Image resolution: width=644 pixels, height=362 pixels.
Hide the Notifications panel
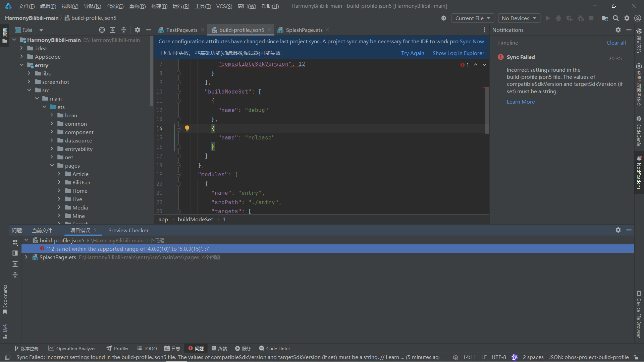pos(629,30)
